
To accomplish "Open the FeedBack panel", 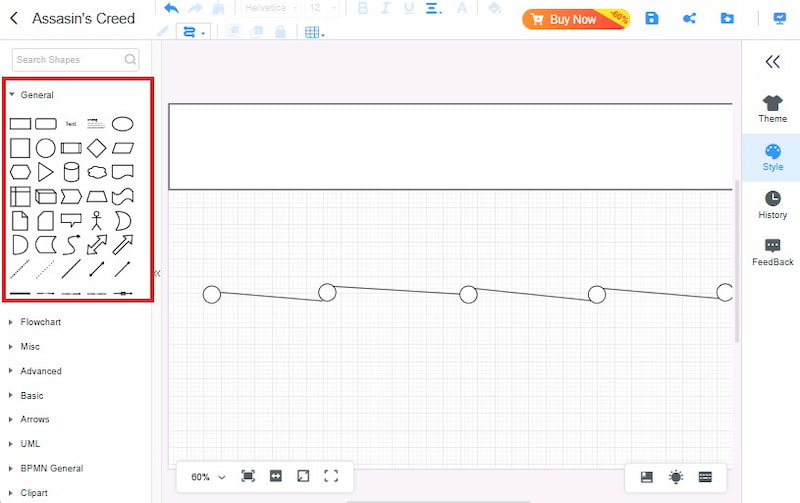I will 772,253.
